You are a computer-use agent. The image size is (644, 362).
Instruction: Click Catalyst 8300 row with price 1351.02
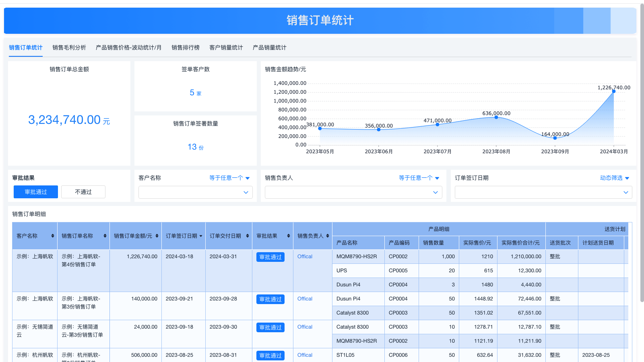358,313
